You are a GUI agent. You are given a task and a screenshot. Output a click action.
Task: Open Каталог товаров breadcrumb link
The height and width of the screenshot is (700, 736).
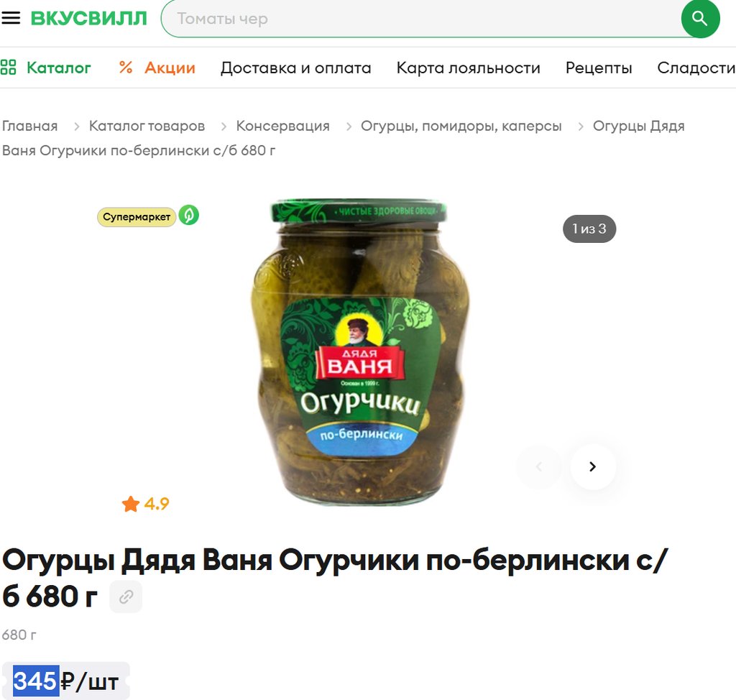coord(147,126)
